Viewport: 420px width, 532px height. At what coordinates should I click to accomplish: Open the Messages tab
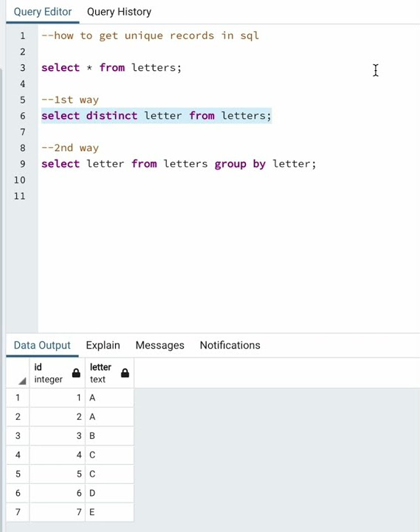pyautogui.click(x=160, y=345)
